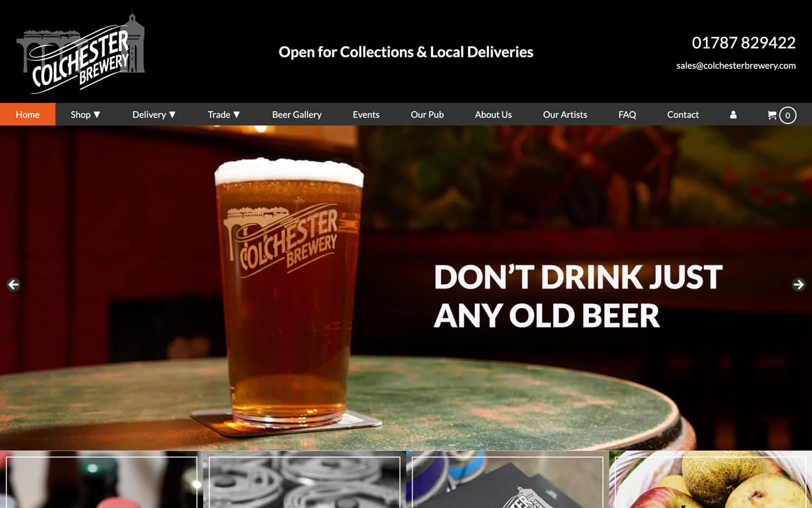Viewport: 812px width, 508px height.
Task: Click the account login icon
Action: [733, 114]
